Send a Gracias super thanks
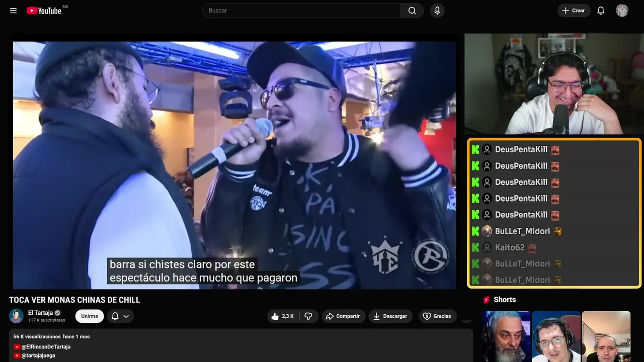This screenshot has height=362, width=644. pyautogui.click(x=437, y=316)
